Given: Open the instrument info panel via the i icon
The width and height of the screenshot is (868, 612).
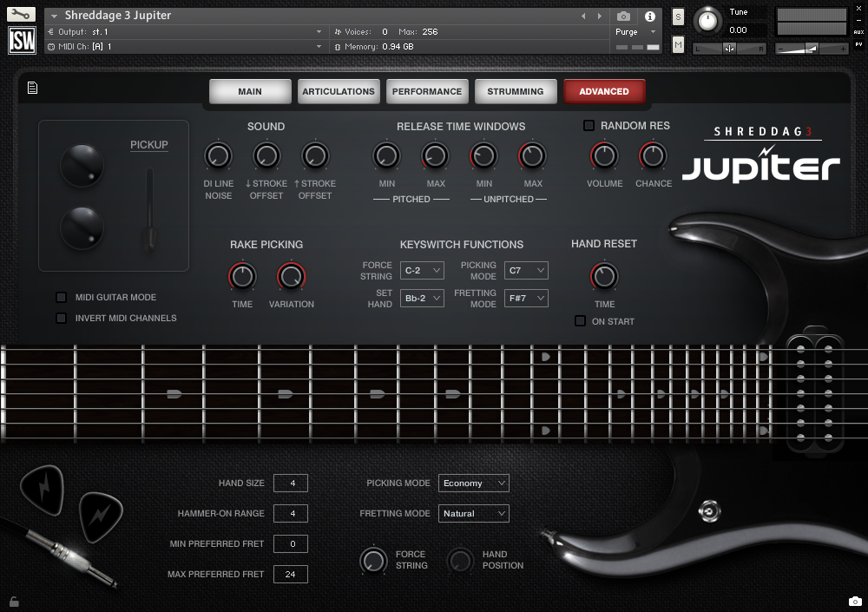Looking at the screenshot, I should click(649, 16).
